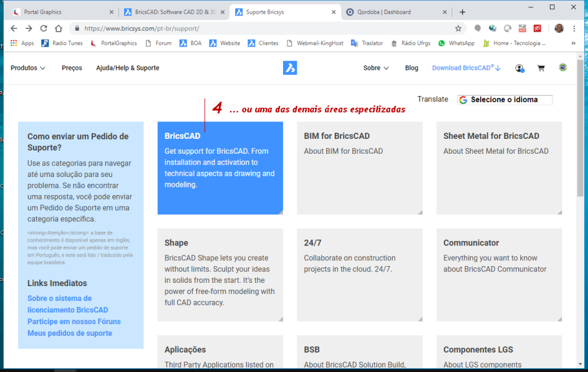Select the Componentes LGS card

coord(499,352)
